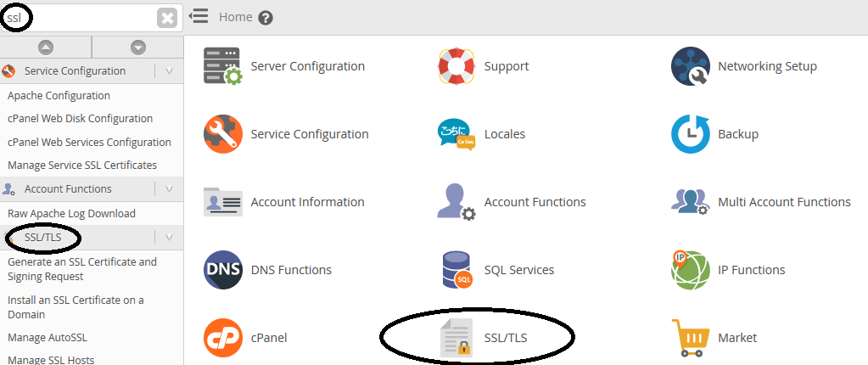Open the Account Information card icon
Screen dimensions: 868x365
223,202
